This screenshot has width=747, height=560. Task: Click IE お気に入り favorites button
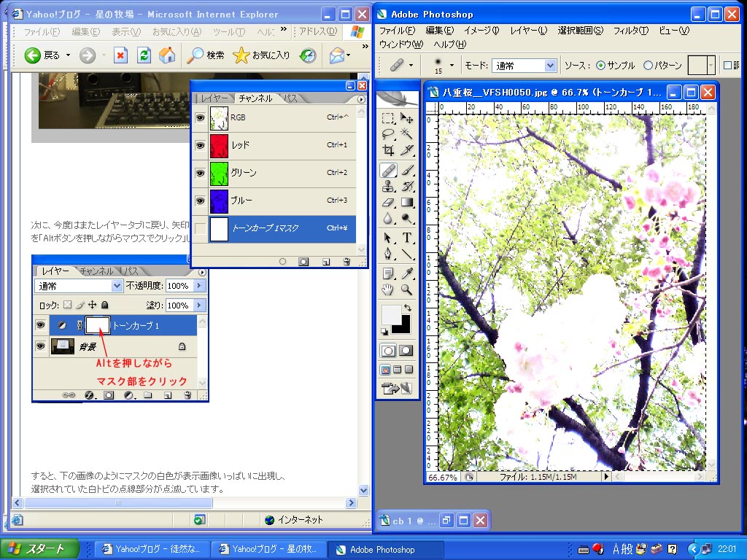261,55
